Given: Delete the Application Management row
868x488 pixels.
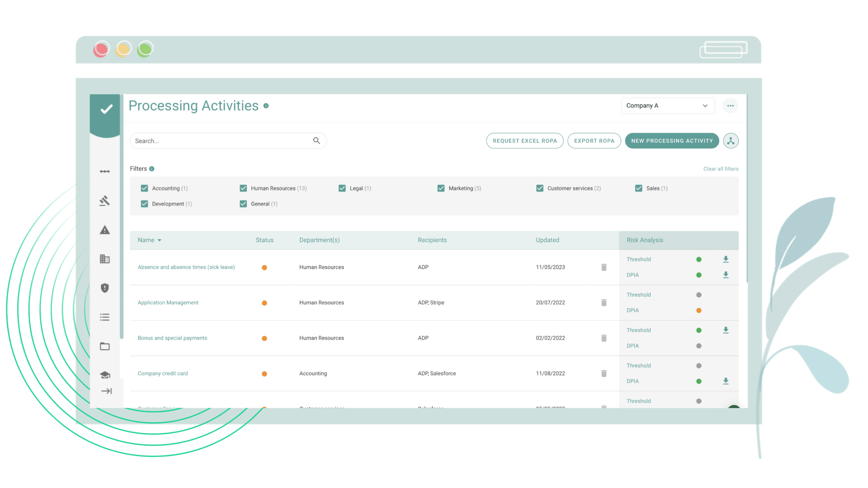Looking at the screenshot, I should coord(604,303).
